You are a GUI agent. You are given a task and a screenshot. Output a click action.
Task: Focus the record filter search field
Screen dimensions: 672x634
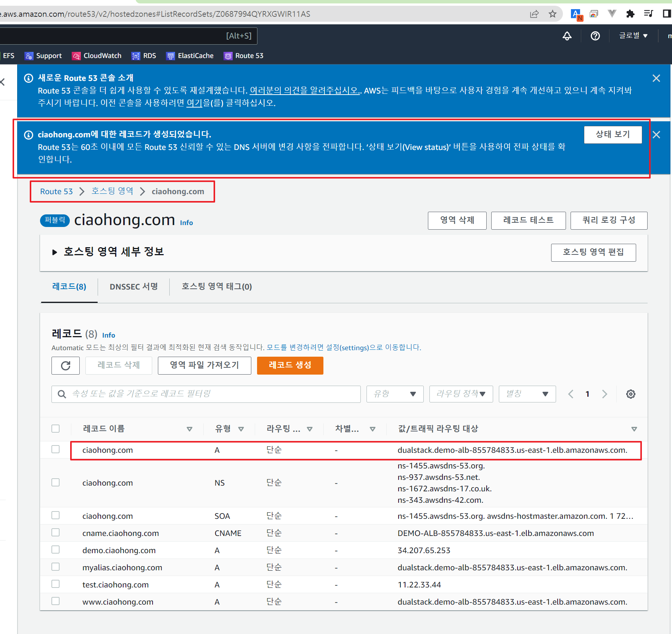tap(206, 394)
